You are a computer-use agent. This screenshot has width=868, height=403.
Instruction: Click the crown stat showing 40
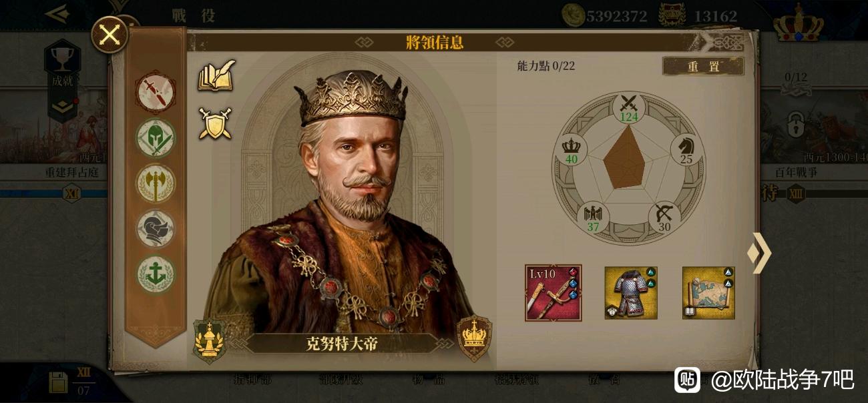(572, 150)
